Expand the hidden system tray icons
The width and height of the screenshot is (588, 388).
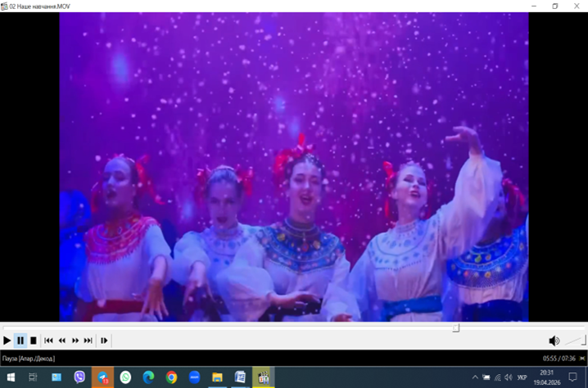pyautogui.click(x=475, y=377)
